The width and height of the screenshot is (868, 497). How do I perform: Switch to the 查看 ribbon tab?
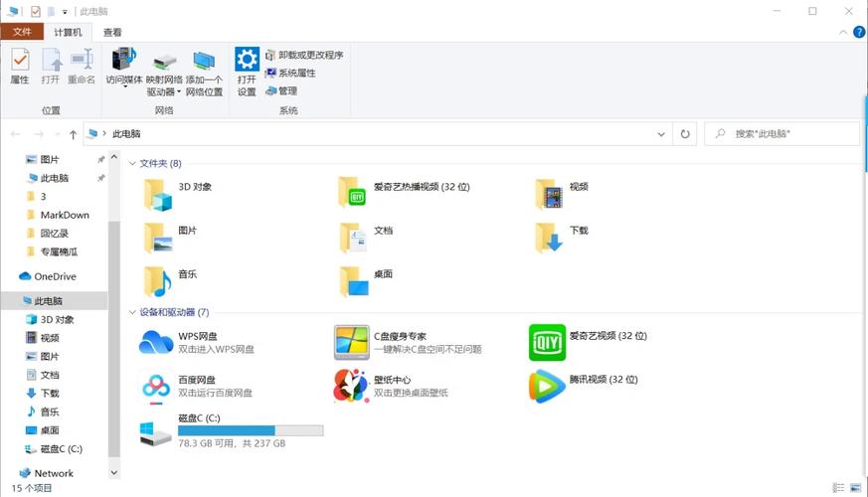112,32
